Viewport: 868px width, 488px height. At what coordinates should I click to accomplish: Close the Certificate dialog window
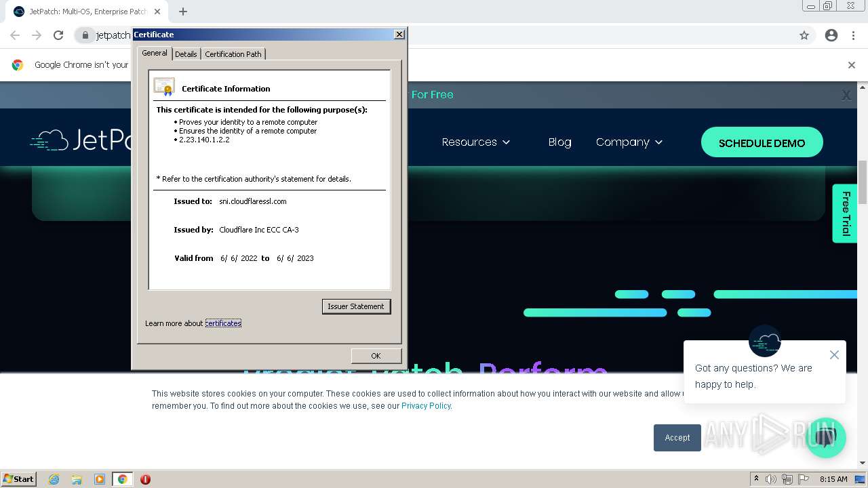point(399,34)
